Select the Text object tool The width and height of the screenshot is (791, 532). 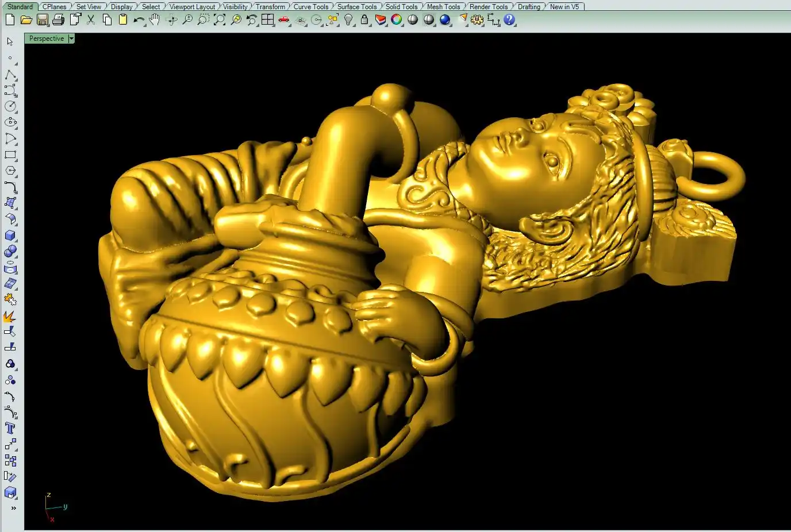click(x=10, y=428)
